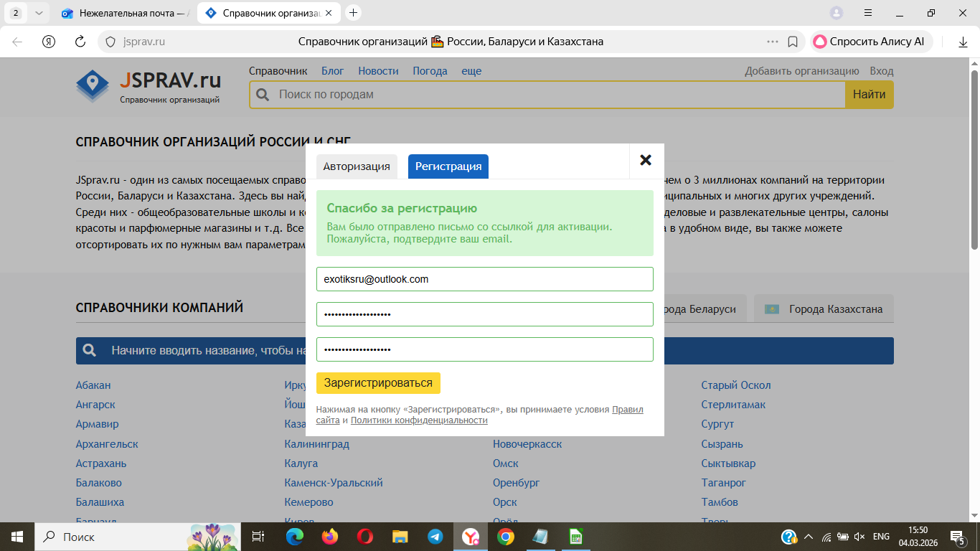980x551 pixels.
Task: Click the browser profile avatar icon
Action: (x=837, y=13)
